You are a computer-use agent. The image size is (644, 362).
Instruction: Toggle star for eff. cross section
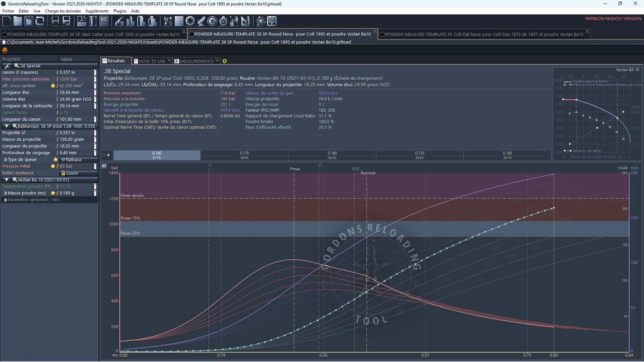[53, 86]
